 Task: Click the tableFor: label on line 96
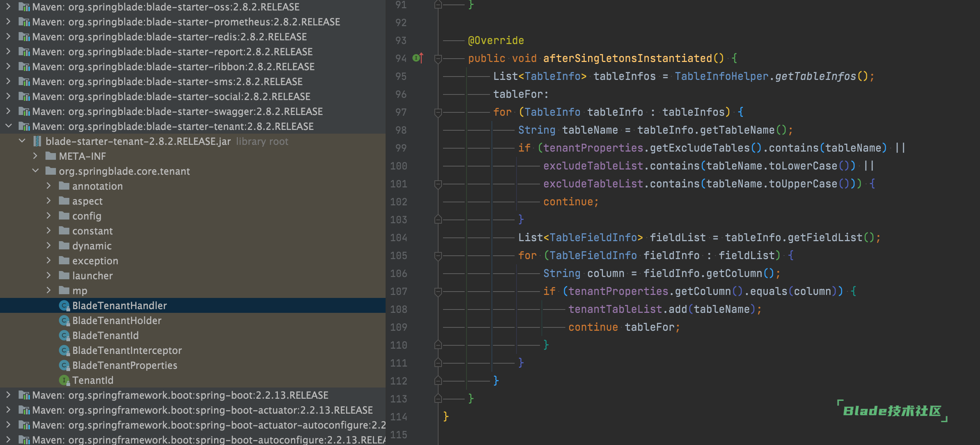[x=521, y=94]
